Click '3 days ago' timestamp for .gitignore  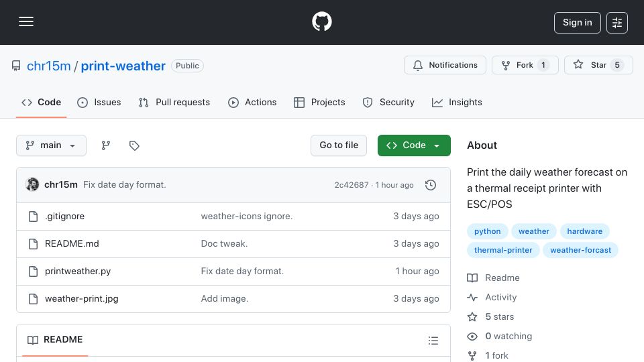click(416, 217)
